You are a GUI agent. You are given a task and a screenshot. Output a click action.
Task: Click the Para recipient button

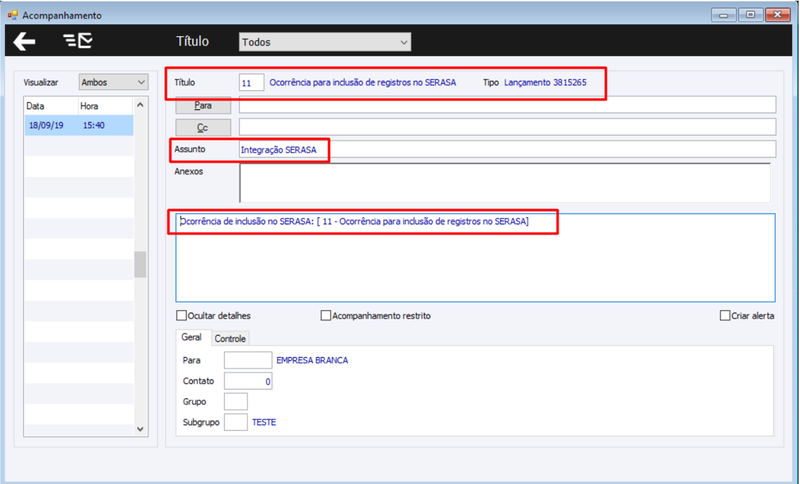pyautogui.click(x=203, y=105)
